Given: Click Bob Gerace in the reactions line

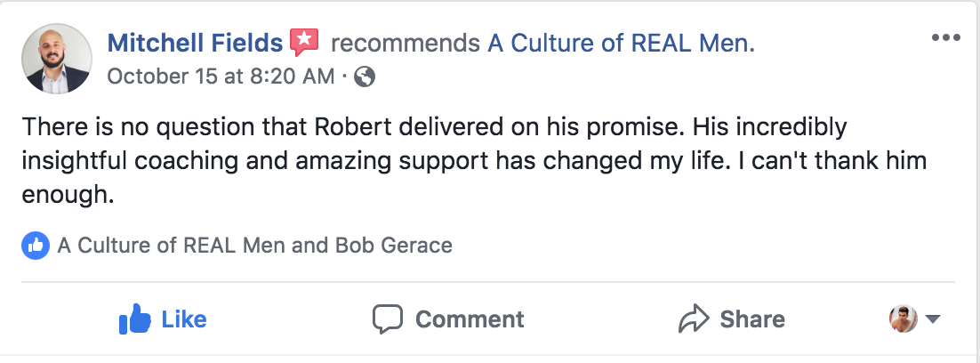Looking at the screenshot, I should 391,246.
